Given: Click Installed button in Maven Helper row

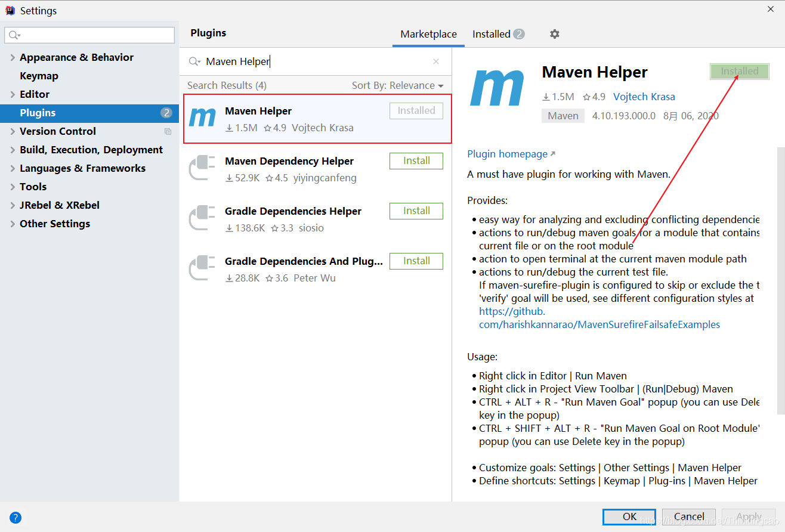Looking at the screenshot, I should coord(416,111).
